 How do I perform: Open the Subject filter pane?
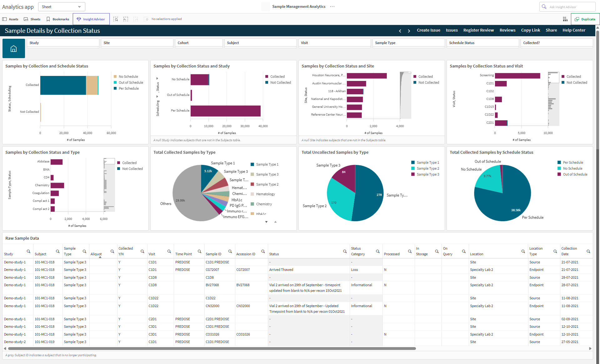click(x=261, y=43)
